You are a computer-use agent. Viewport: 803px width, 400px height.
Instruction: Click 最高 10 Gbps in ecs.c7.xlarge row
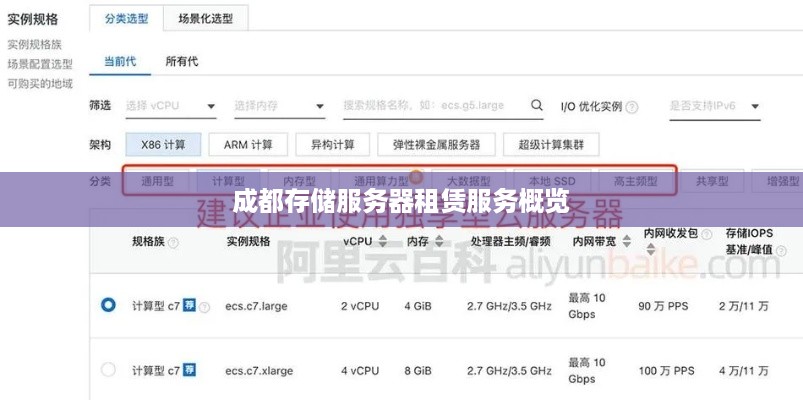[x=587, y=370]
